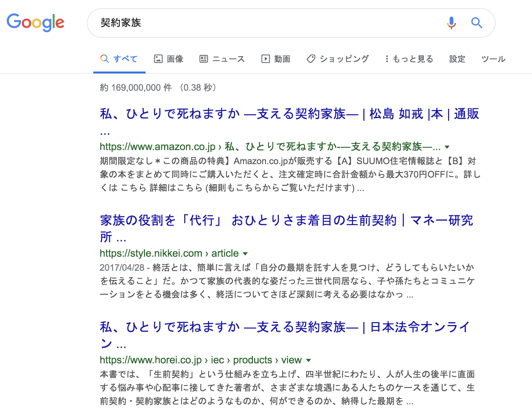Expand the style.nikkei.com URL dropdown arrow
This screenshot has width=532, height=417.
245,254
